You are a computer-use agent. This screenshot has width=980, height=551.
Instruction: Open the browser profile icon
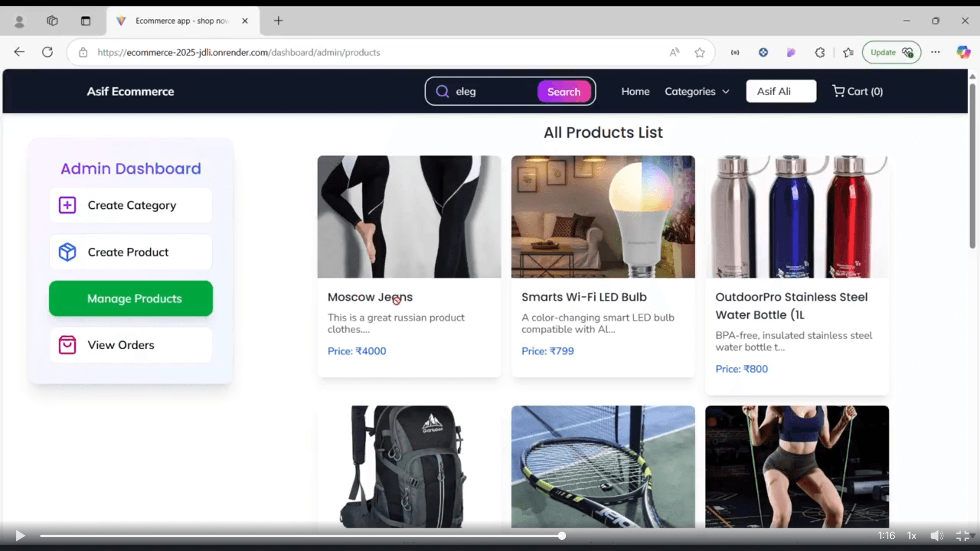pyautogui.click(x=19, y=21)
